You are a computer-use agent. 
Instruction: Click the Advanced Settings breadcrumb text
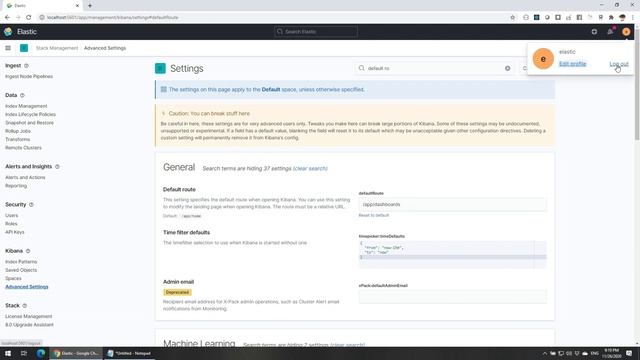point(105,48)
